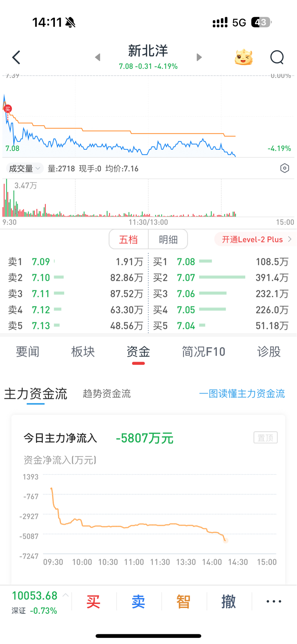
Task: Tap the 新北洋 stock title
Action: pyautogui.click(x=148, y=51)
